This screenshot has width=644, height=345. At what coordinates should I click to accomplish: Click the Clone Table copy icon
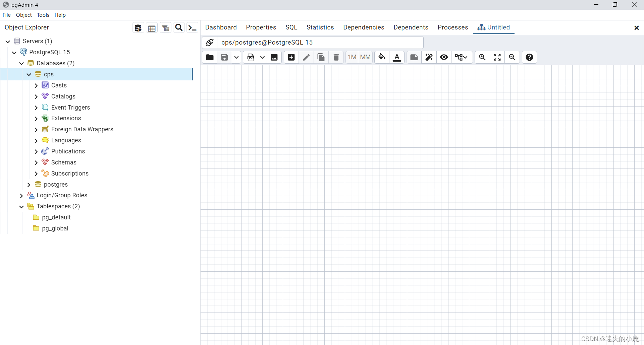coord(321,57)
